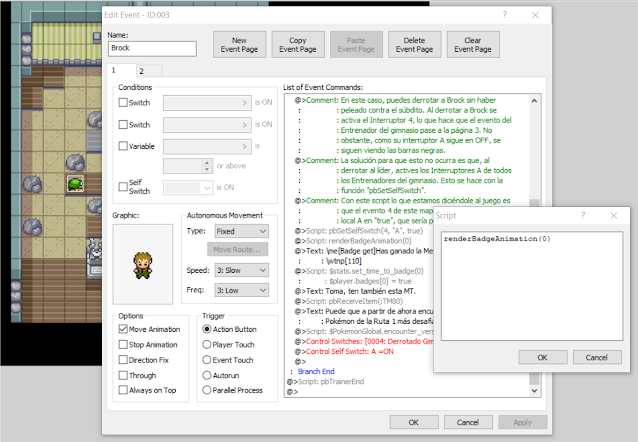The image size is (638, 442).
Task: Open the Autonomous Movement Type dropdown
Action: click(x=241, y=231)
